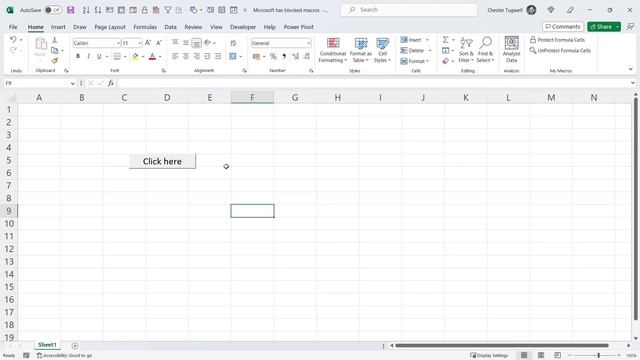Add a new sheet with plus icon
This screenshot has height=360, width=640.
pyautogui.click(x=75, y=346)
